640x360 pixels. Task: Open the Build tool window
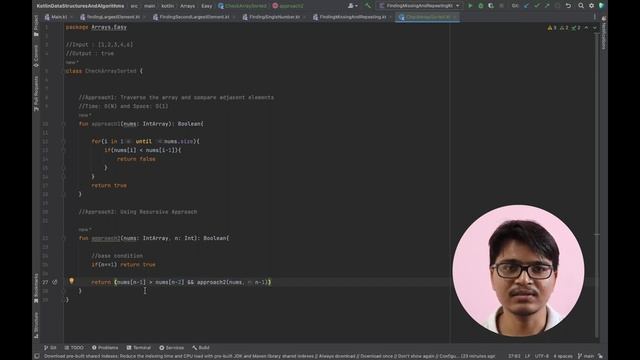point(201,348)
